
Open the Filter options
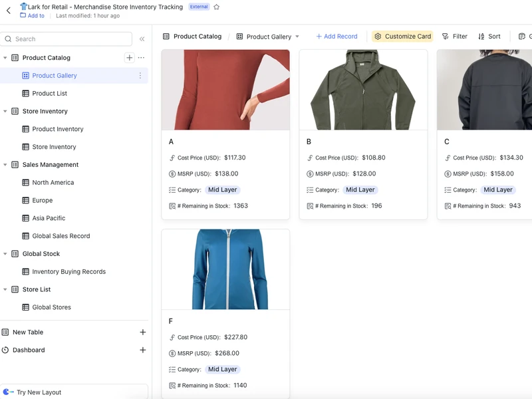(x=454, y=37)
